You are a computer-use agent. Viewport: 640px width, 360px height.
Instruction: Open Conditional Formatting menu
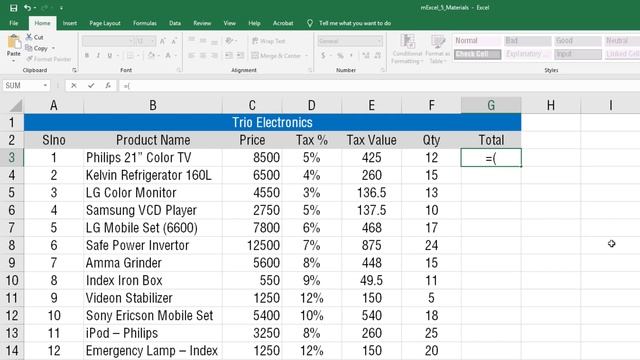407,49
